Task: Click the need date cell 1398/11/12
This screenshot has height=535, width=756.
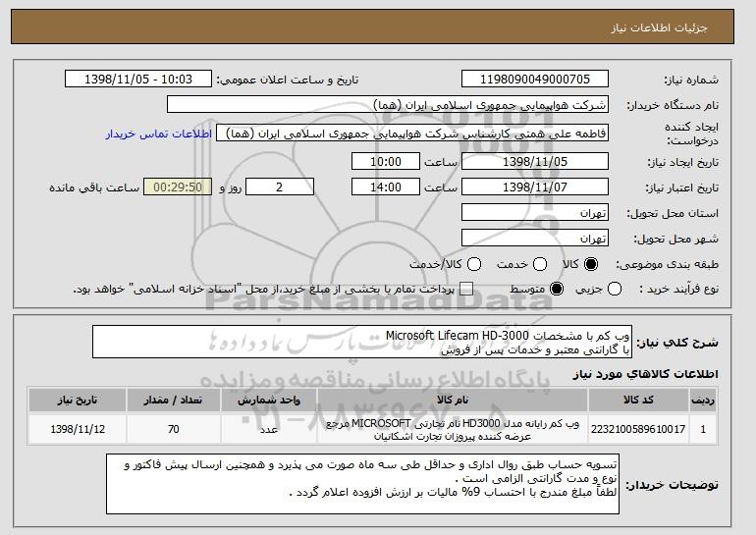Action: coord(78,429)
